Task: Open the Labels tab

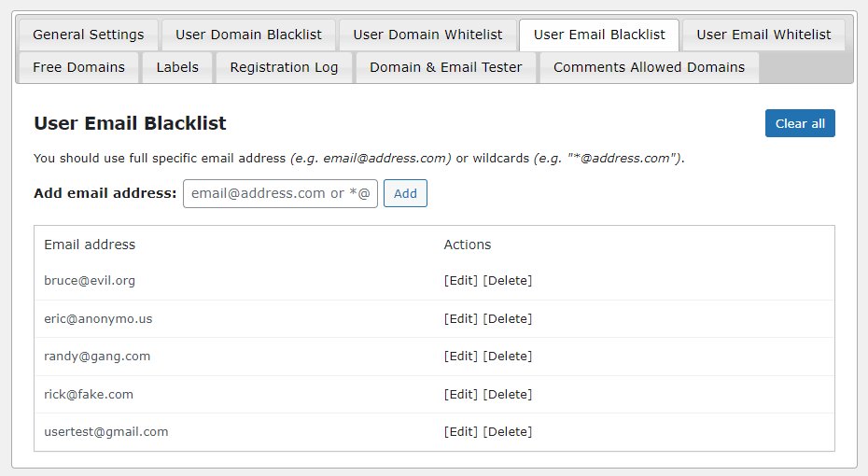Action: (x=177, y=67)
